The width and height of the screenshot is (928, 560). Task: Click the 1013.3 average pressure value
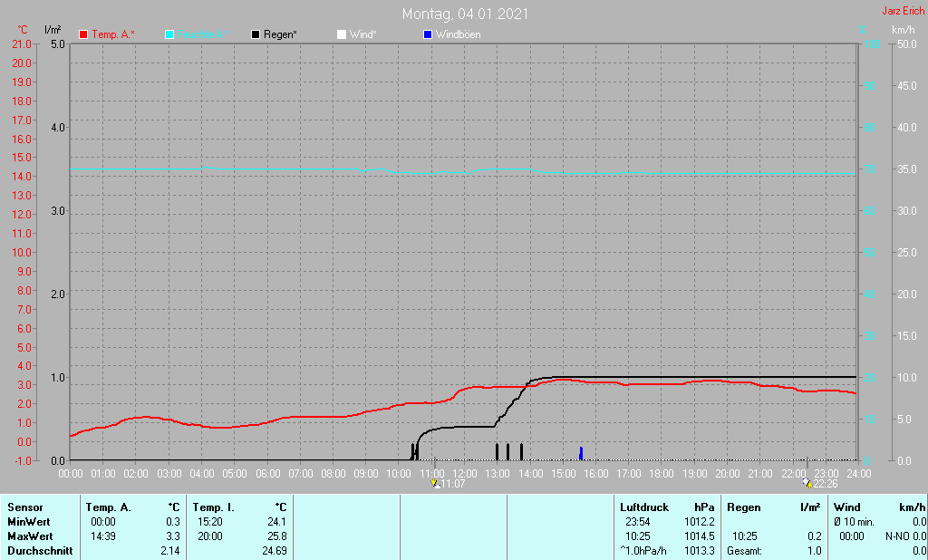(x=700, y=551)
